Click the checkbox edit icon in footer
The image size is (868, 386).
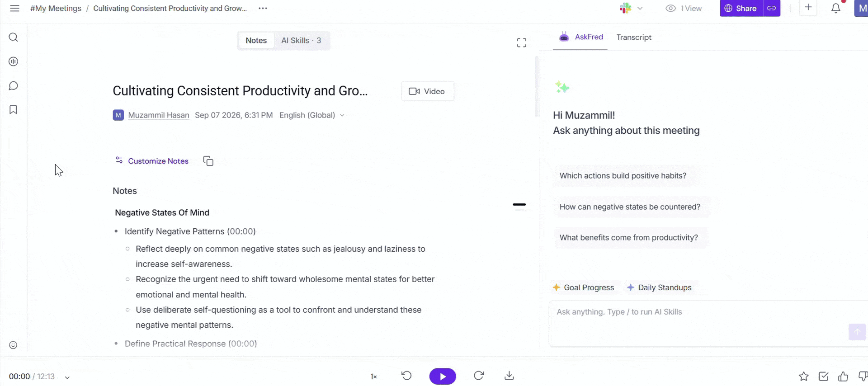[x=824, y=376]
